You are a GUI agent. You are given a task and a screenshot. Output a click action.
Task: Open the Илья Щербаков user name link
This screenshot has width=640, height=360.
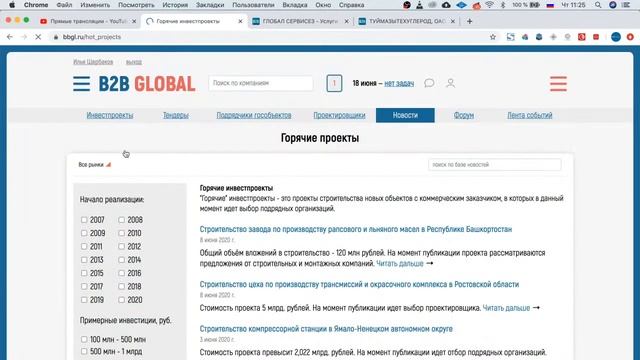coord(93,62)
